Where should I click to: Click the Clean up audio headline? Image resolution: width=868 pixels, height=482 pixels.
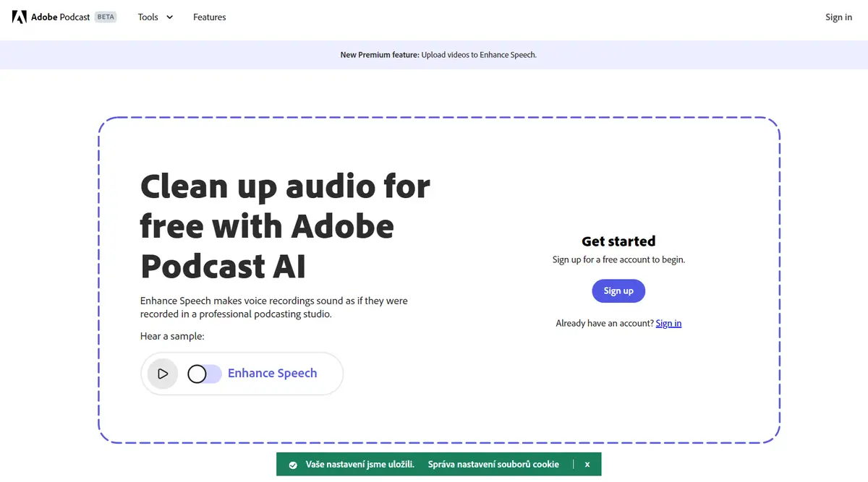pyautogui.click(x=285, y=226)
